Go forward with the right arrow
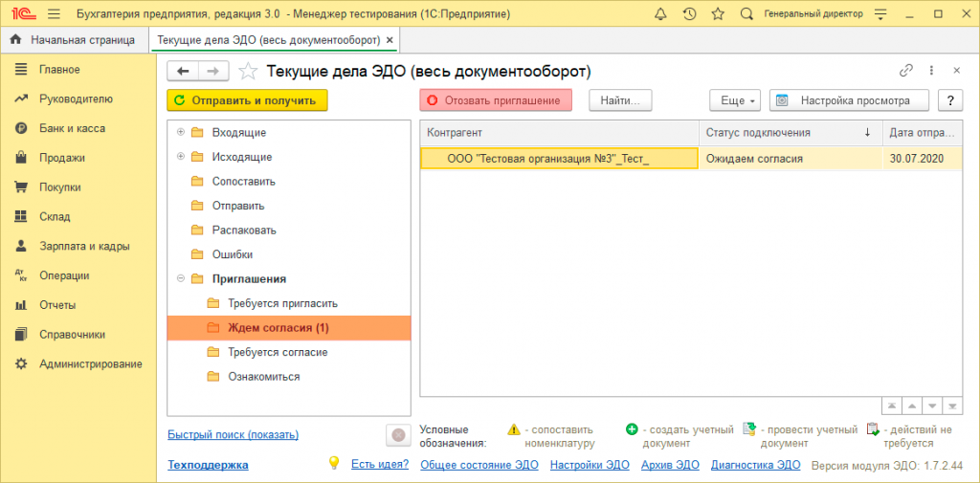Image resolution: width=980 pixels, height=483 pixels. [213, 71]
